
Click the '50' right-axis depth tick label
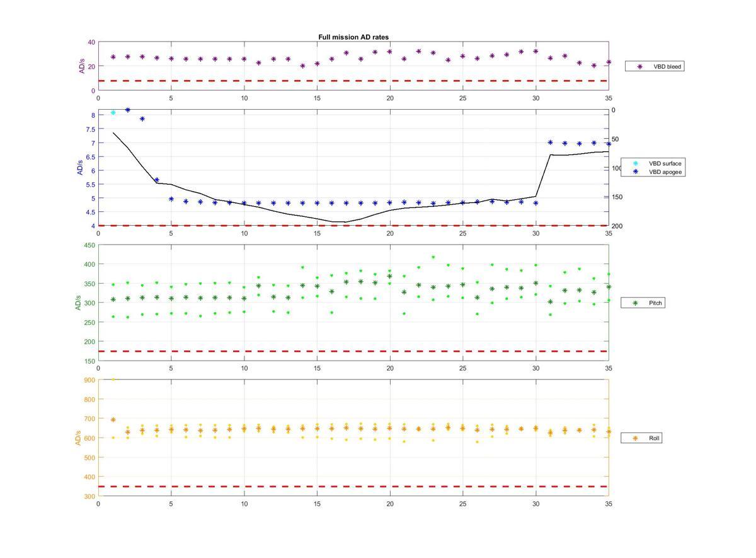click(615, 139)
